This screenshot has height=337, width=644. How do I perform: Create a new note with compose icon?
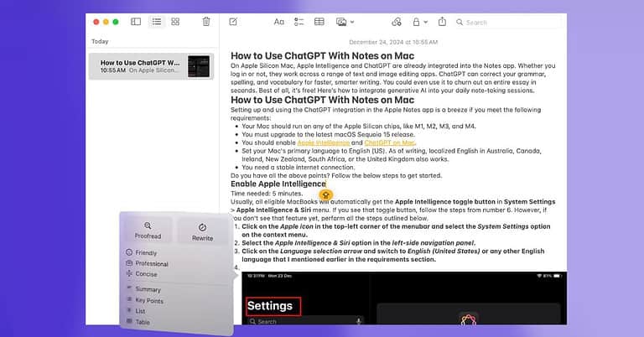point(233,22)
